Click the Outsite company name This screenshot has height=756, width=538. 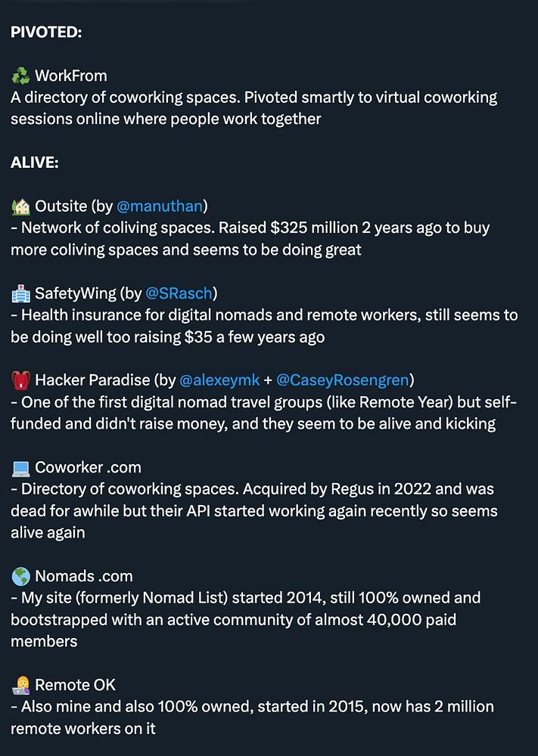pyautogui.click(x=60, y=206)
